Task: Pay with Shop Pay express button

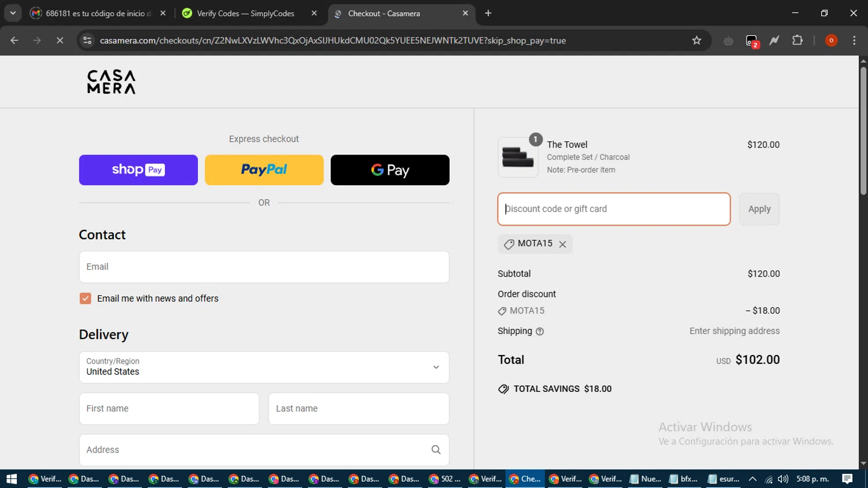Action: tap(138, 170)
